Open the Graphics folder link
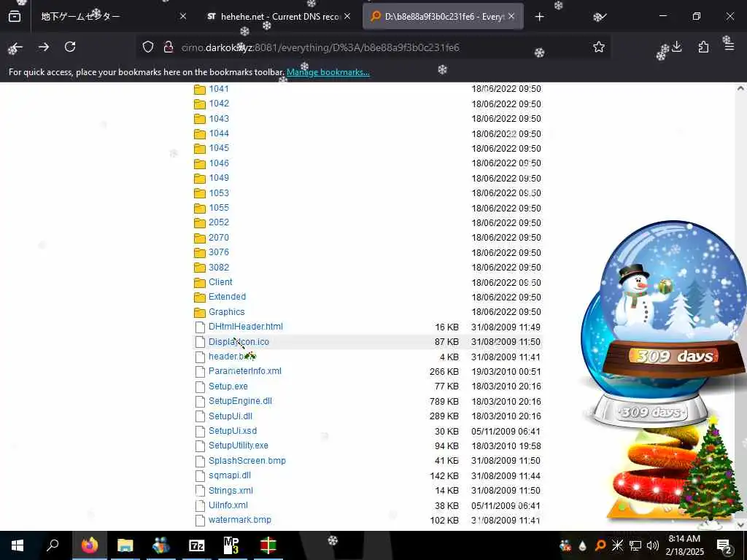Screen dimensions: 747x560 (x=226, y=312)
